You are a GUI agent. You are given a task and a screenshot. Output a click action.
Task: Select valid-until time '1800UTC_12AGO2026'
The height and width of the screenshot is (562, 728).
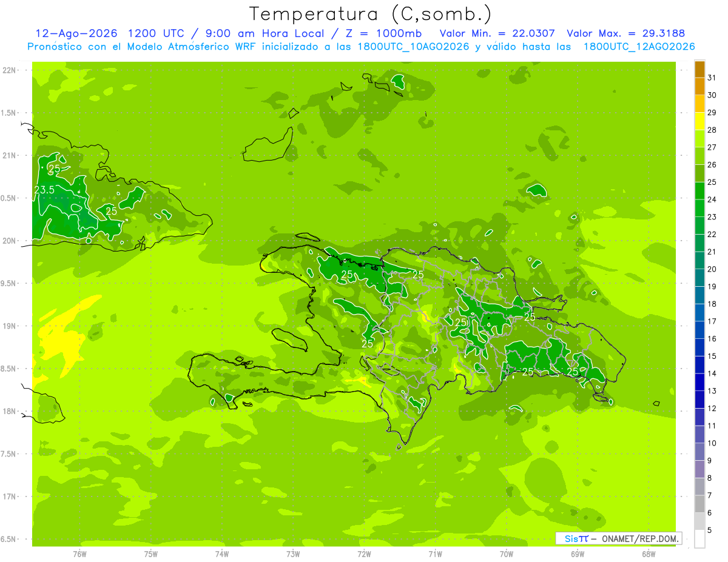point(639,47)
